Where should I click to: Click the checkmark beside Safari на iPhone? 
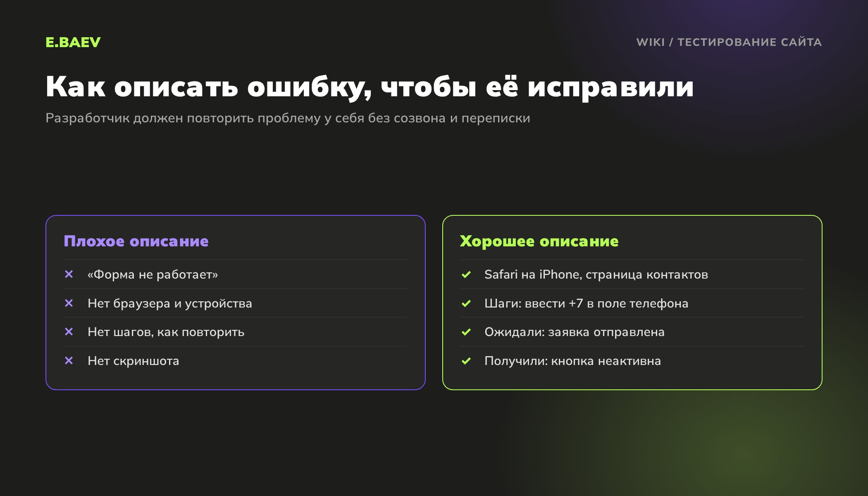pos(466,274)
